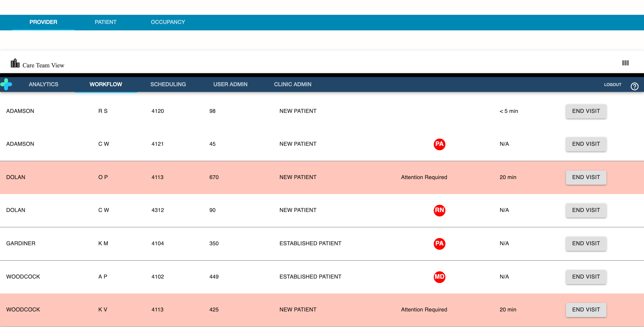The height and width of the screenshot is (327, 644).
Task: Open the help question mark icon
Action: [634, 86]
